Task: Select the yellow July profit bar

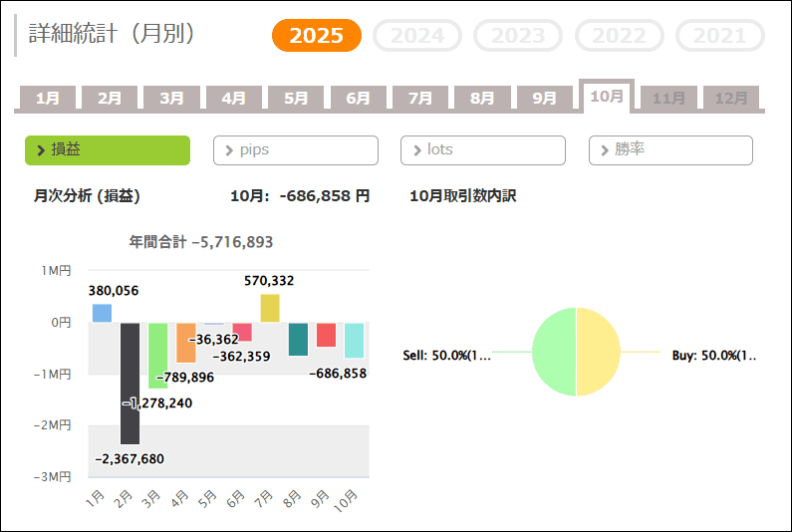Action: pos(270,308)
